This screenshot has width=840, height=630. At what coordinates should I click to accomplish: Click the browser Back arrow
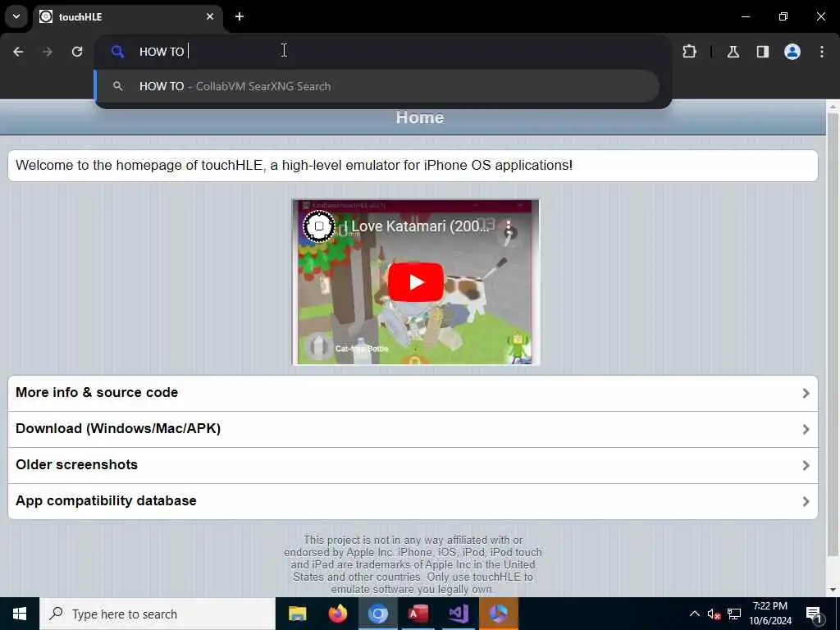tap(18, 52)
